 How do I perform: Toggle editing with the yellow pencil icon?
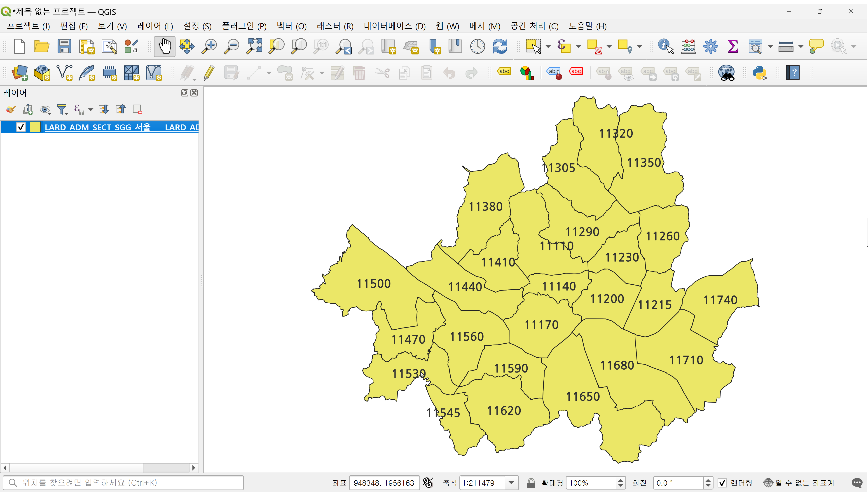pyautogui.click(x=209, y=73)
